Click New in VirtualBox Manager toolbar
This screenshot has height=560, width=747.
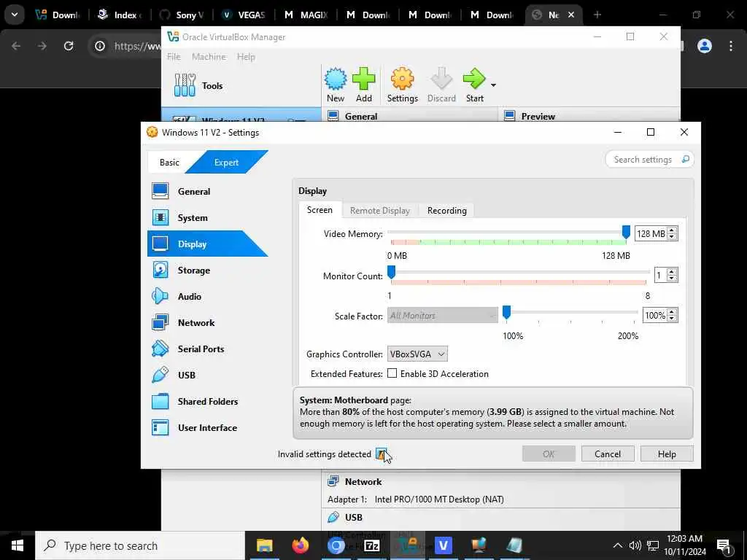(336, 85)
